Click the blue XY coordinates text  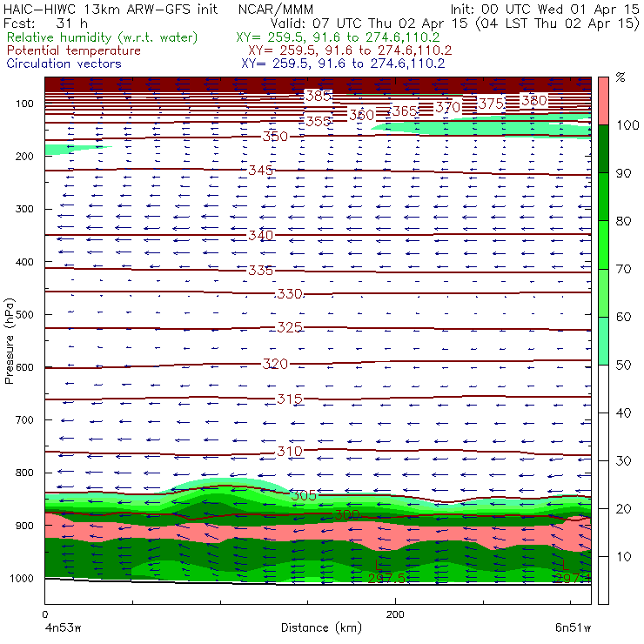click(343, 64)
